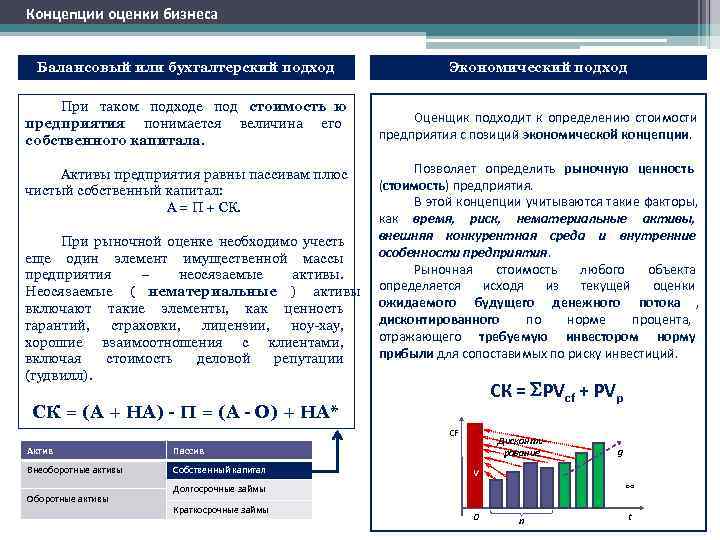Select the "Экономический подход" header
The image size is (720, 540).
pyautogui.click(x=538, y=68)
